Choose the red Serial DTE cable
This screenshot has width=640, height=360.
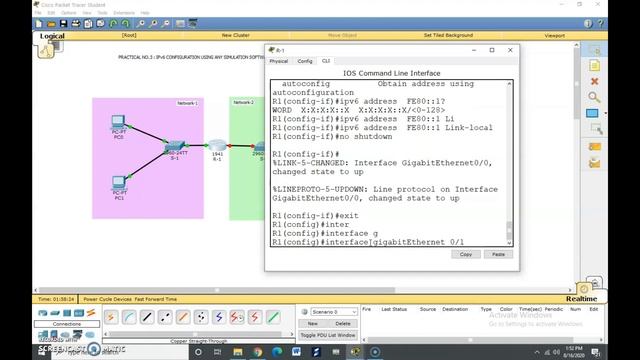click(255, 317)
